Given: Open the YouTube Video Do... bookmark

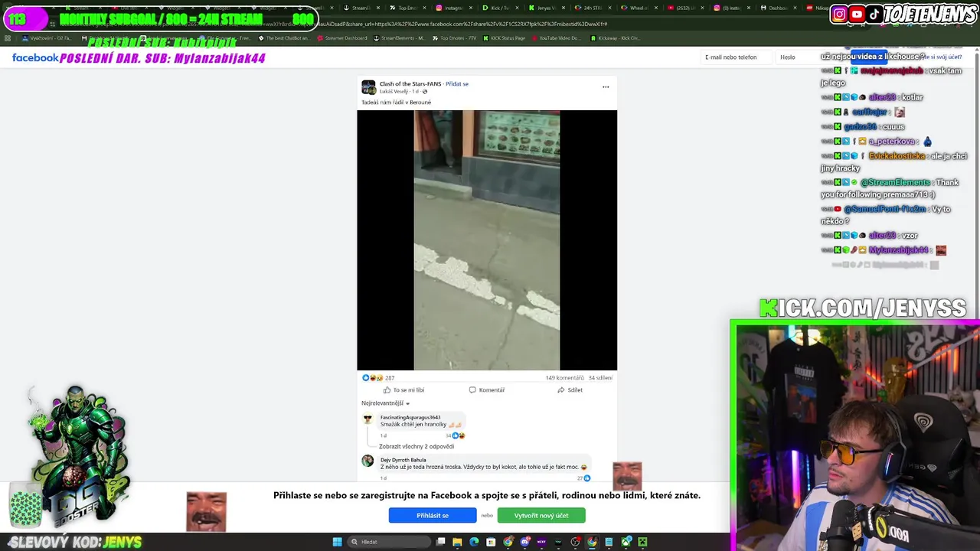Looking at the screenshot, I should [557, 37].
